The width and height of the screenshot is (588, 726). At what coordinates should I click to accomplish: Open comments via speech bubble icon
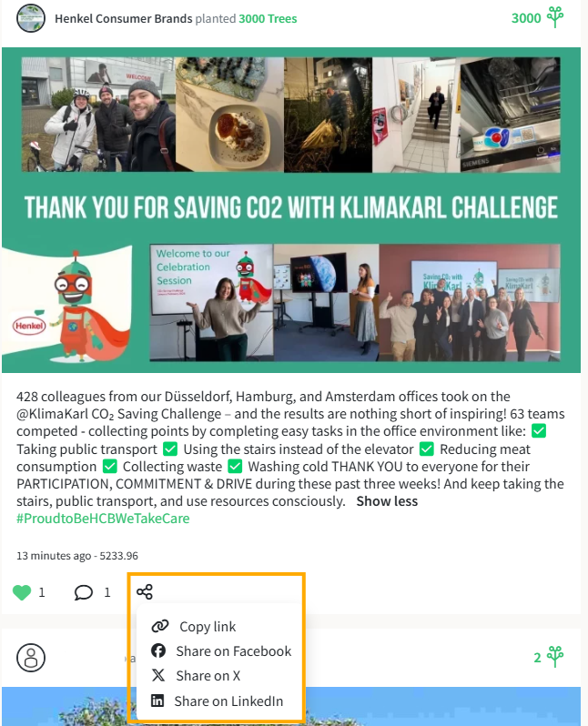(84, 592)
